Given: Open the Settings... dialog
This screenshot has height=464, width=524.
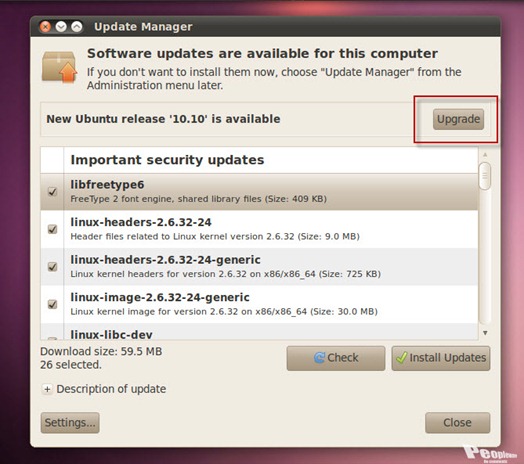Looking at the screenshot, I should (70, 423).
